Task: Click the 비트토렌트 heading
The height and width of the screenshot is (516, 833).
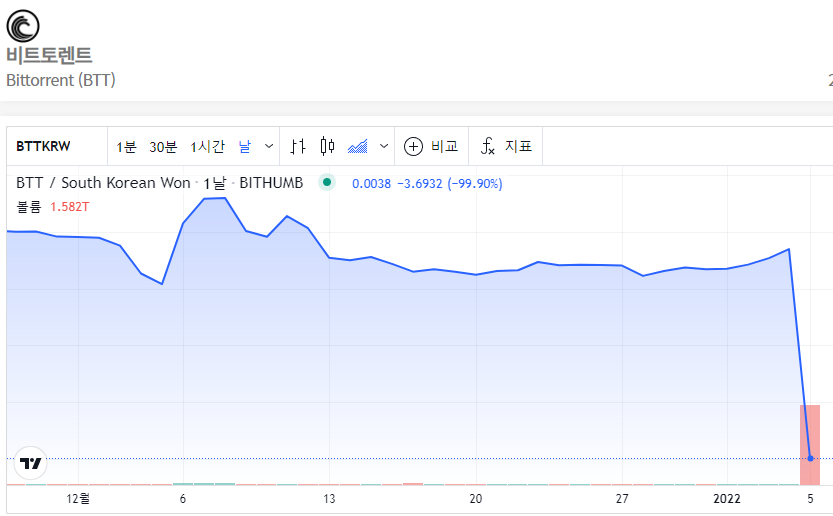Action: (x=49, y=55)
